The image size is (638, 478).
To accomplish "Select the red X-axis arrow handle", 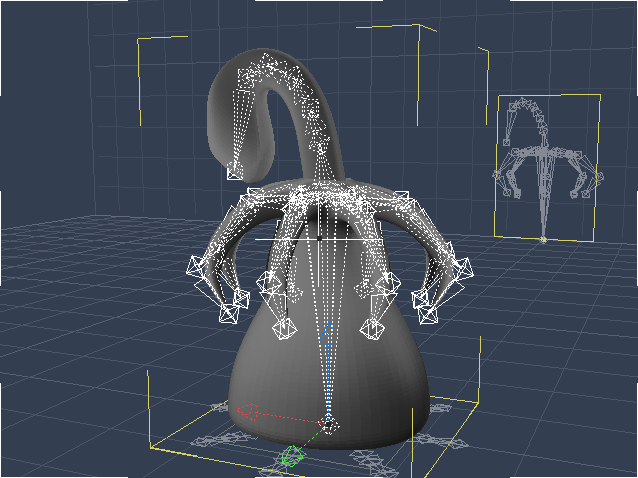I will (248, 412).
